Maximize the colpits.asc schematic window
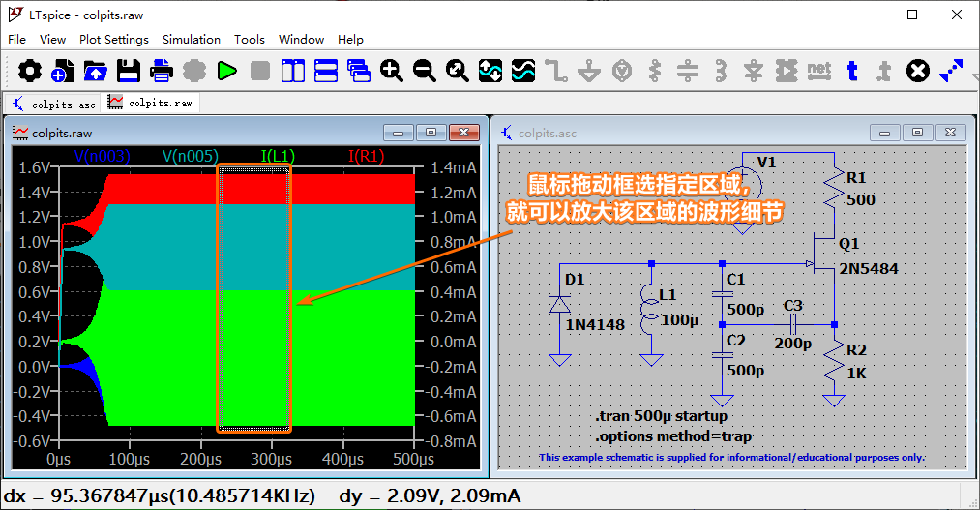980x510 pixels. point(917,133)
